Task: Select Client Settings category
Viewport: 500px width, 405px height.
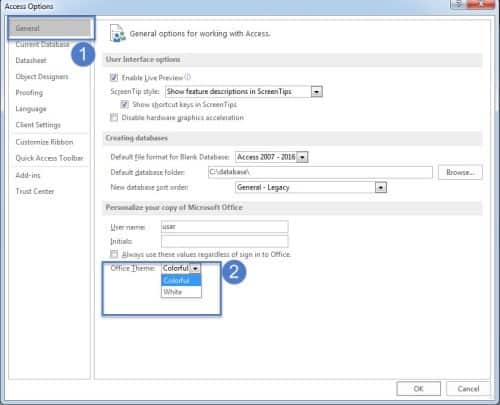Action: 38,125
